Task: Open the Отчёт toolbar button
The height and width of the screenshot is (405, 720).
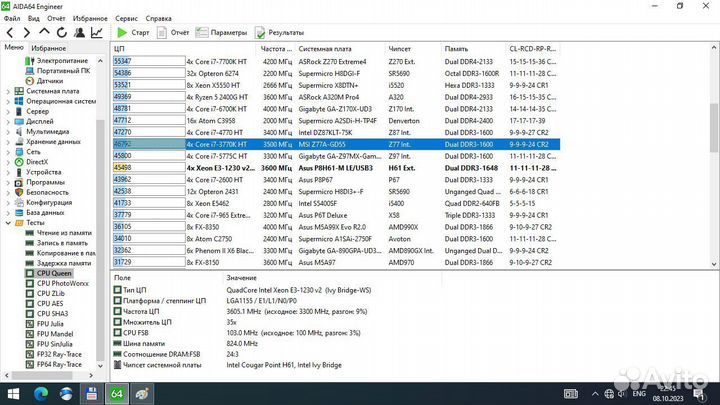Action: 173,33
